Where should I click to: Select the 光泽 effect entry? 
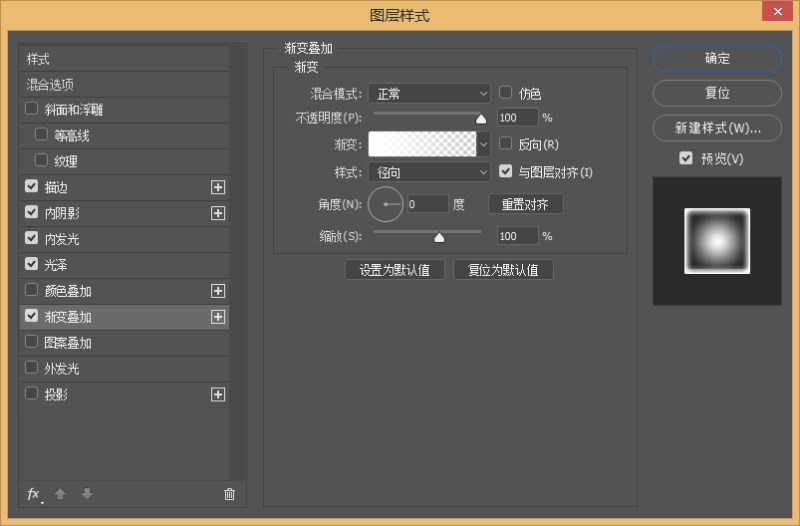(x=56, y=265)
